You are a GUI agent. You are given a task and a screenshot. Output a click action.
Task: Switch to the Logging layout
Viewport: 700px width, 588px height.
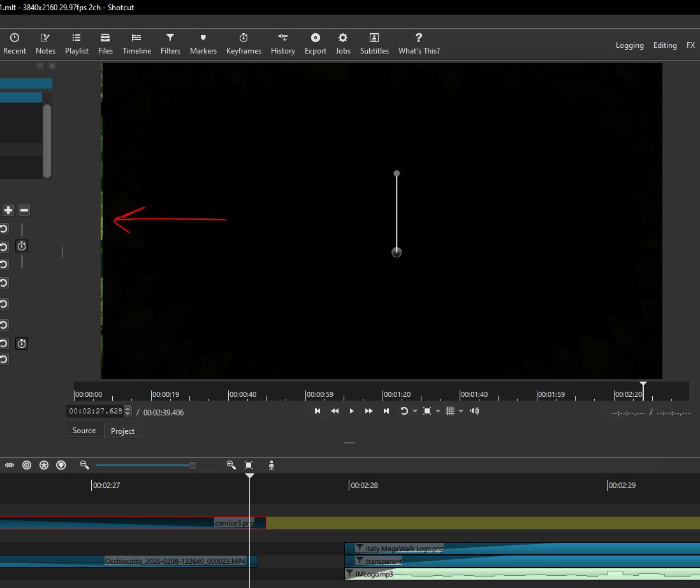tap(629, 45)
